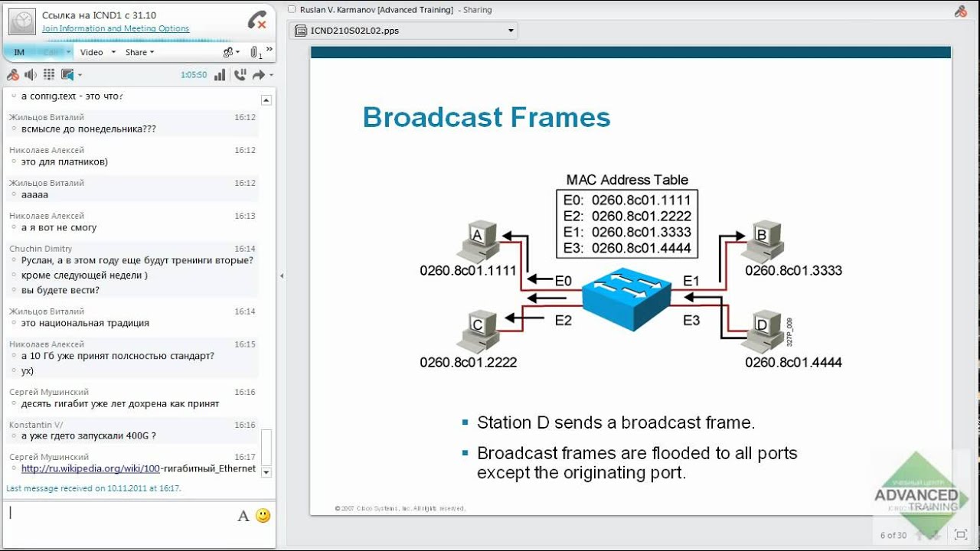Click the Broadcast Frames slide title
The width and height of the screenshot is (980, 551).
tap(486, 117)
